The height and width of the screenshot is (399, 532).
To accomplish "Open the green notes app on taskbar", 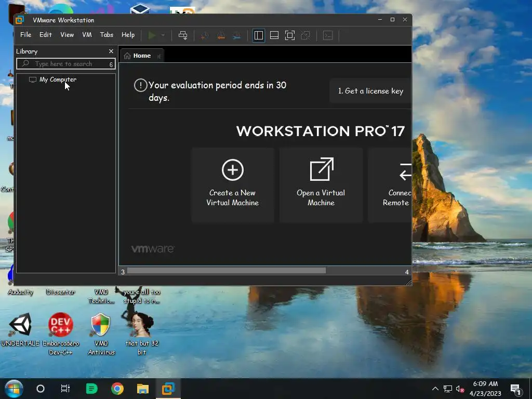I will point(91,389).
